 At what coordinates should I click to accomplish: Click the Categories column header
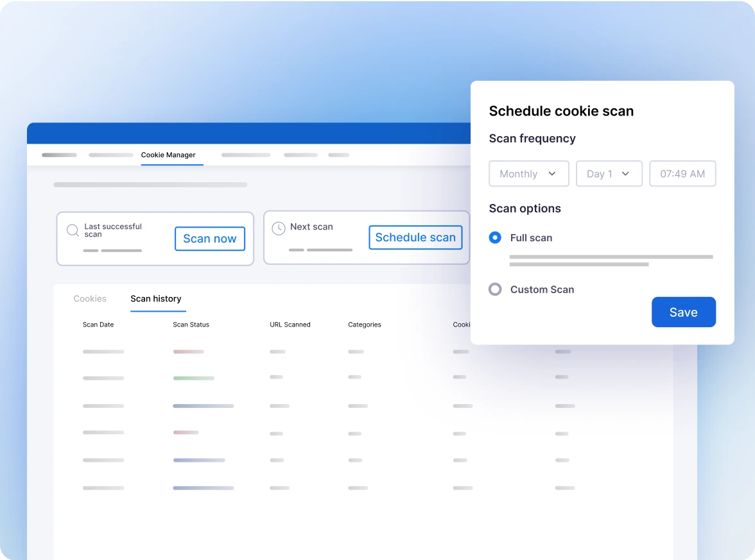point(365,325)
